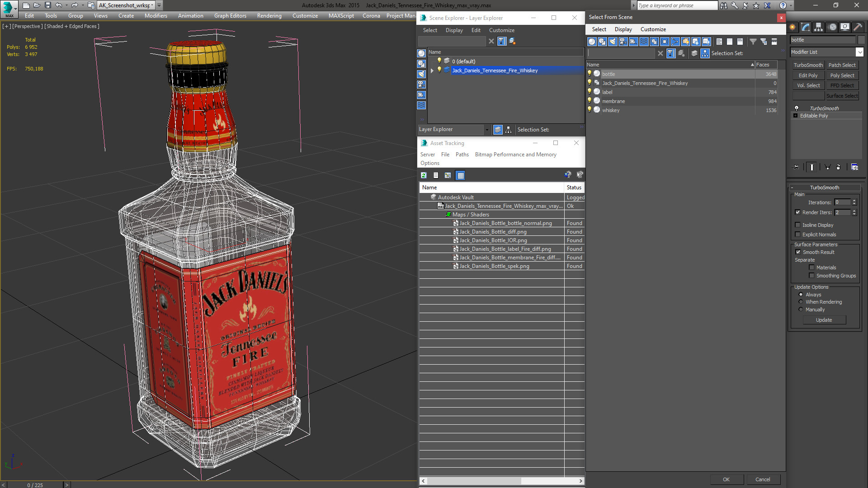Toggle geometry display filter in Select From Scene
The height and width of the screenshot is (488, 868).
coord(591,42)
